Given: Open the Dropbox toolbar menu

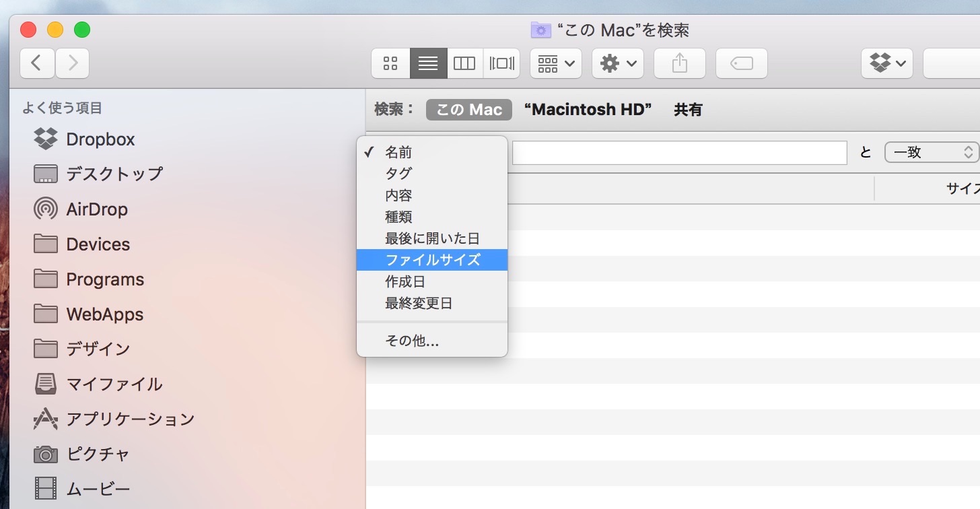Looking at the screenshot, I should (x=887, y=64).
